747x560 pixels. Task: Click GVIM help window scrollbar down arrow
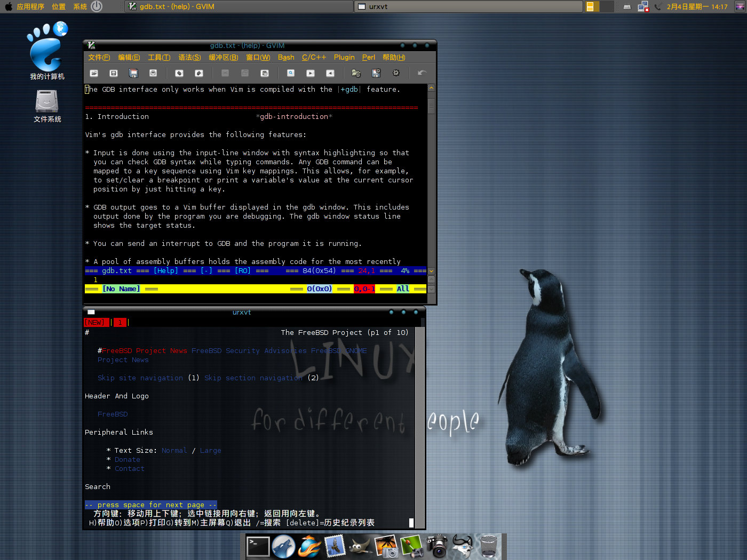pos(431,271)
